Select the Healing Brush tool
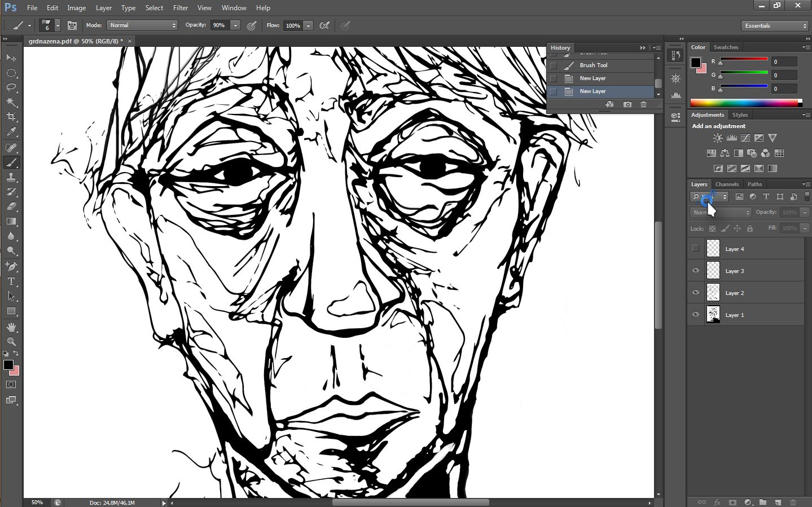 pos(11,148)
